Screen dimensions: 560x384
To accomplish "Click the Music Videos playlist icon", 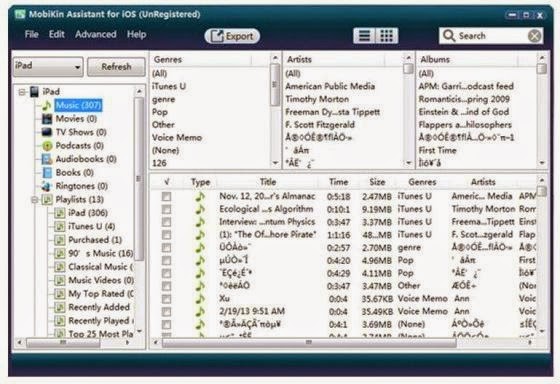I will point(60,280).
